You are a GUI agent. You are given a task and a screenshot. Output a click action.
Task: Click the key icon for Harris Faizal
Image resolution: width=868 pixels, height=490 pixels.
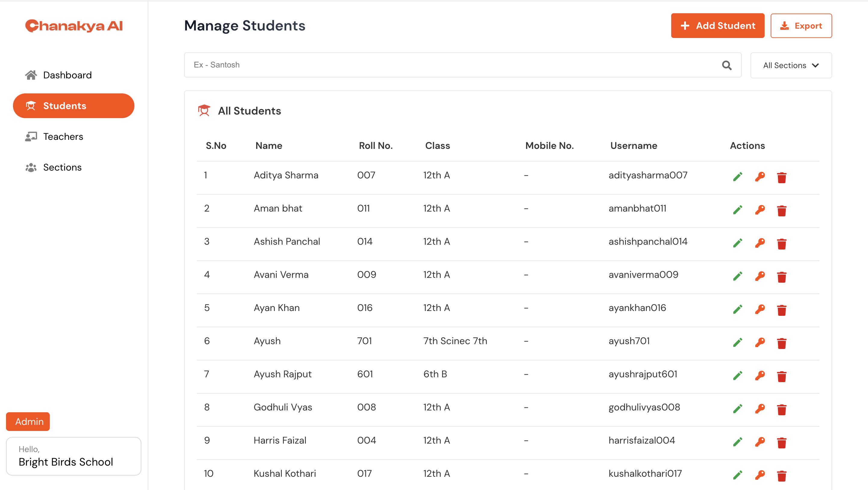[760, 442]
